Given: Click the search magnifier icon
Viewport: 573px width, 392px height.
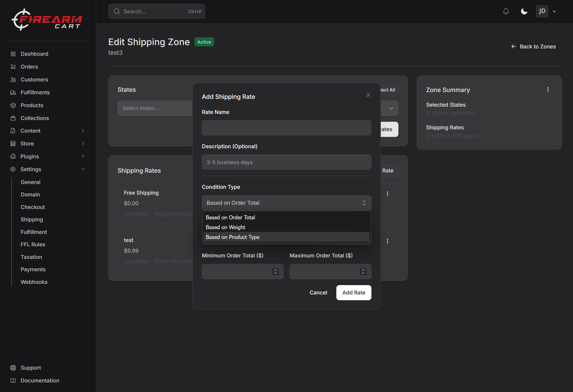Looking at the screenshot, I should point(117,11).
